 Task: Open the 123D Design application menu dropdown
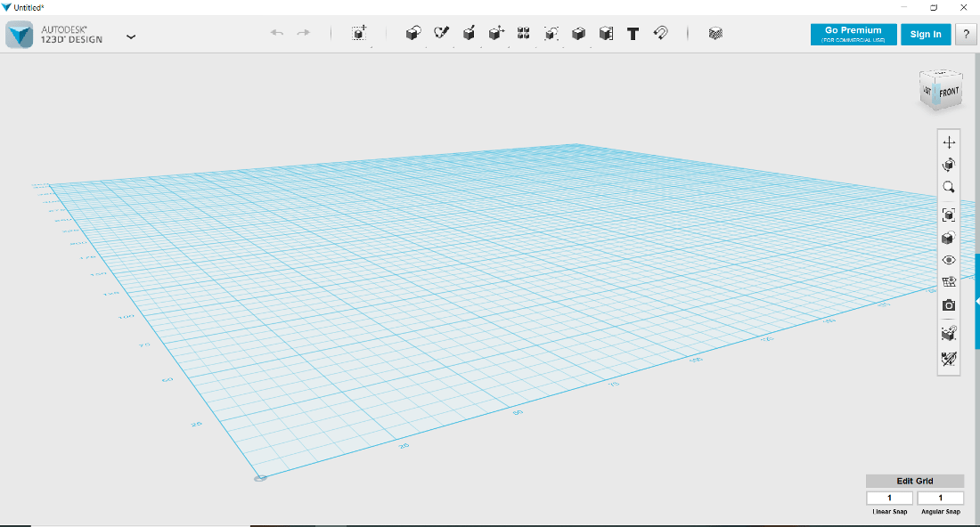(x=131, y=36)
